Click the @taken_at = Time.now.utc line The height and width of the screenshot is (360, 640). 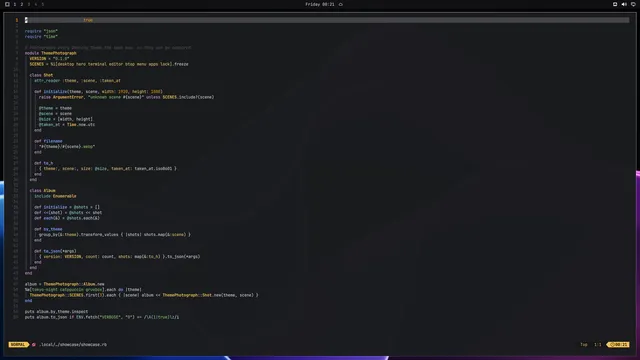coord(67,124)
